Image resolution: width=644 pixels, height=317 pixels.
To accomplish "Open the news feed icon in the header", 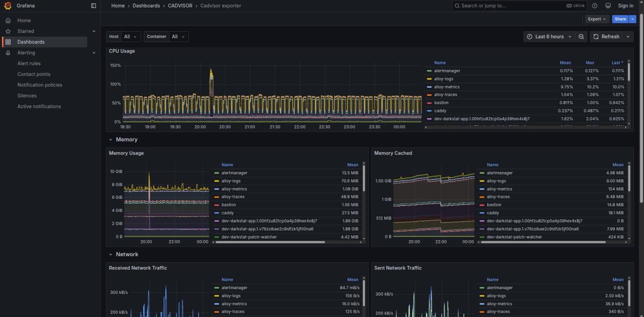I will (x=608, y=6).
